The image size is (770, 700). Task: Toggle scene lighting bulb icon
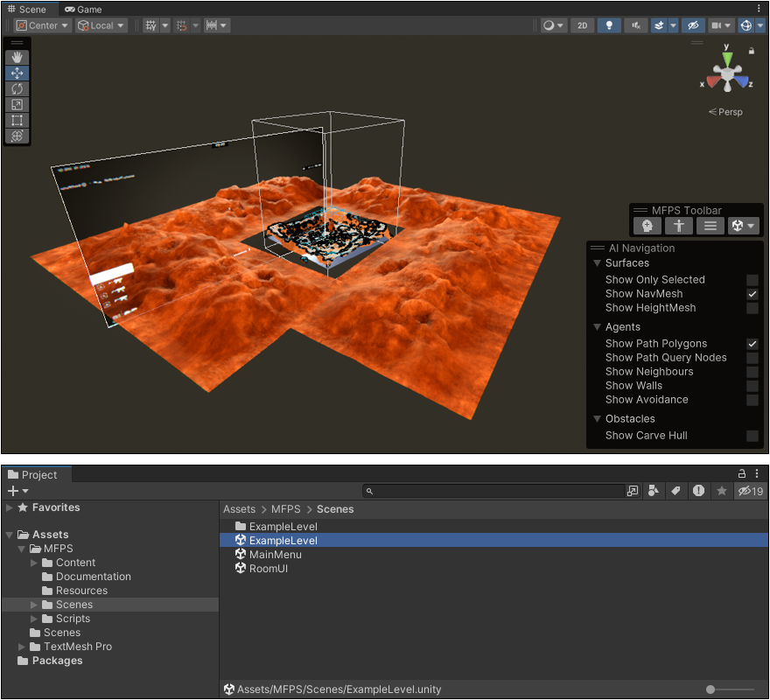[x=609, y=25]
